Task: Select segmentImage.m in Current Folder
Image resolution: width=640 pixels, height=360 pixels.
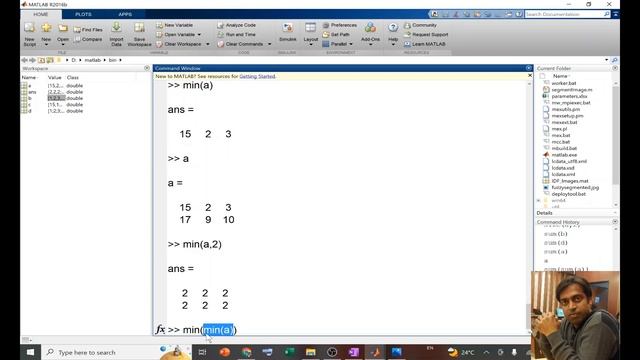Action: pos(571,90)
